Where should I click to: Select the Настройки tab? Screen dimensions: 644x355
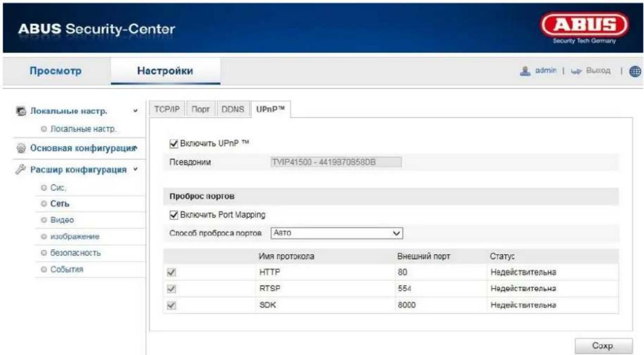tap(165, 71)
